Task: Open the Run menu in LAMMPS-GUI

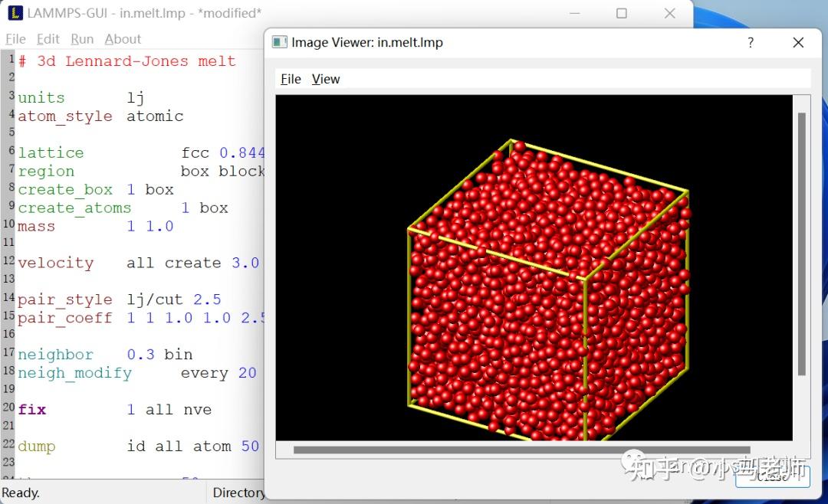Action: click(82, 39)
